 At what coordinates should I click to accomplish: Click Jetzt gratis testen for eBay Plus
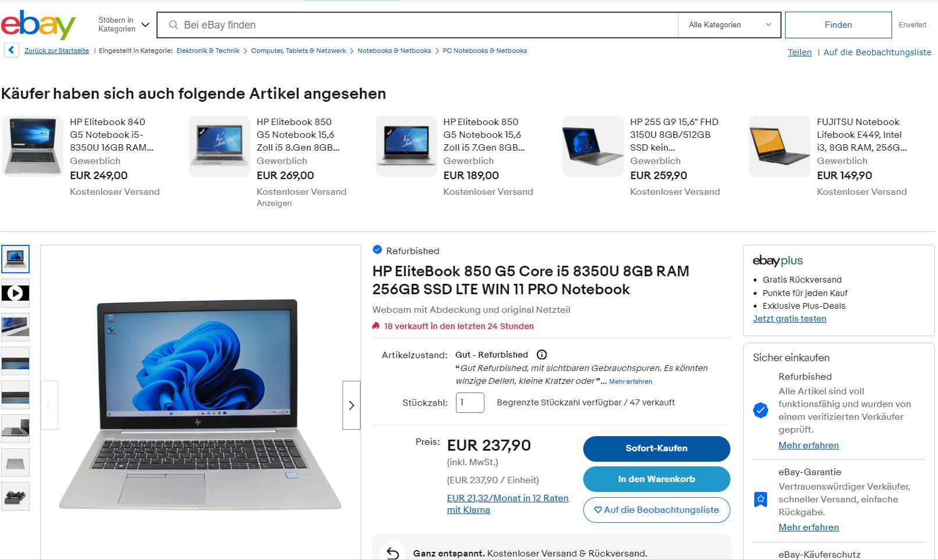789,319
